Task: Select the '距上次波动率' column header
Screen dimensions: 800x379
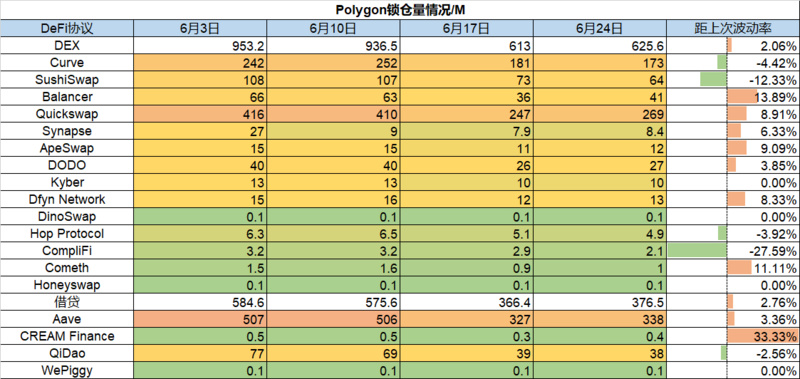Action: [x=734, y=29]
